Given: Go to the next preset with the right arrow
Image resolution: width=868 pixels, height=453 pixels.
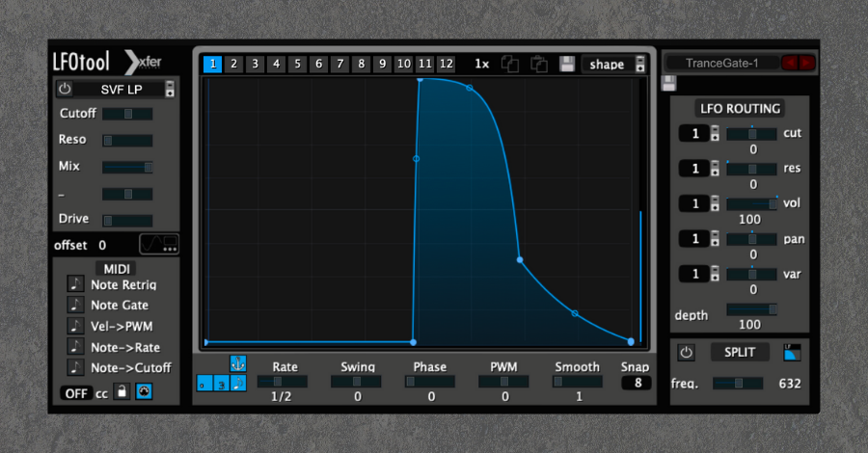Looking at the screenshot, I should (x=806, y=63).
